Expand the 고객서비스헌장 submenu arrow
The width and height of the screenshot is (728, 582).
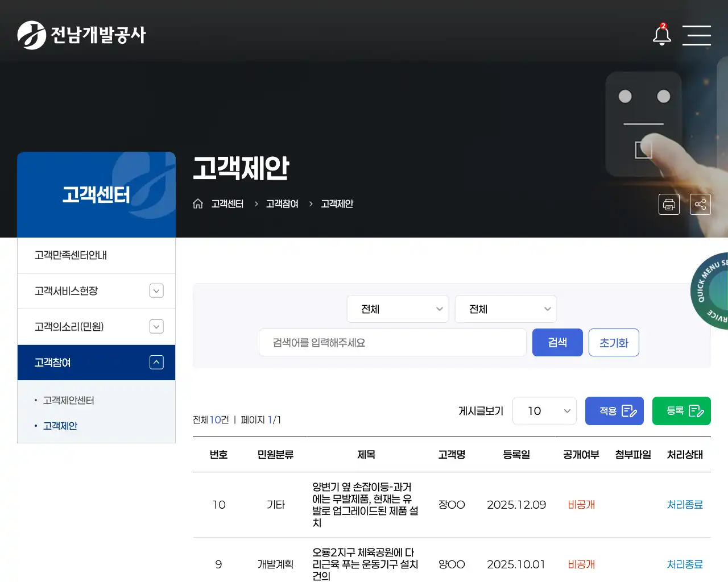pos(156,290)
